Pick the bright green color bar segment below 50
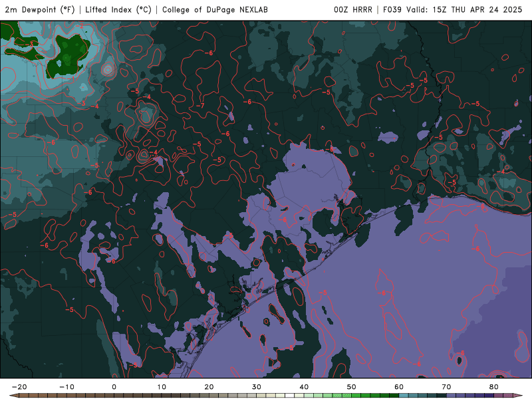 (356, 396)
